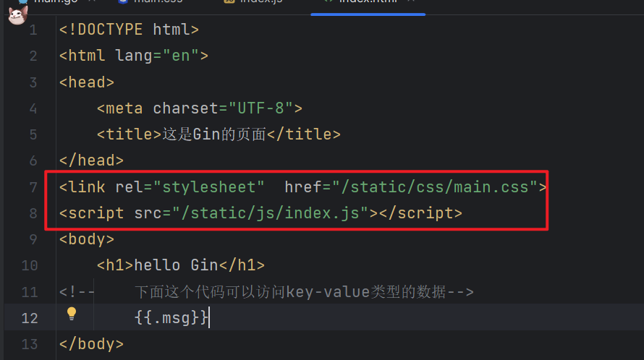Click line number 11 in gutter
The image size is (644, 360).
pos(30,292)
